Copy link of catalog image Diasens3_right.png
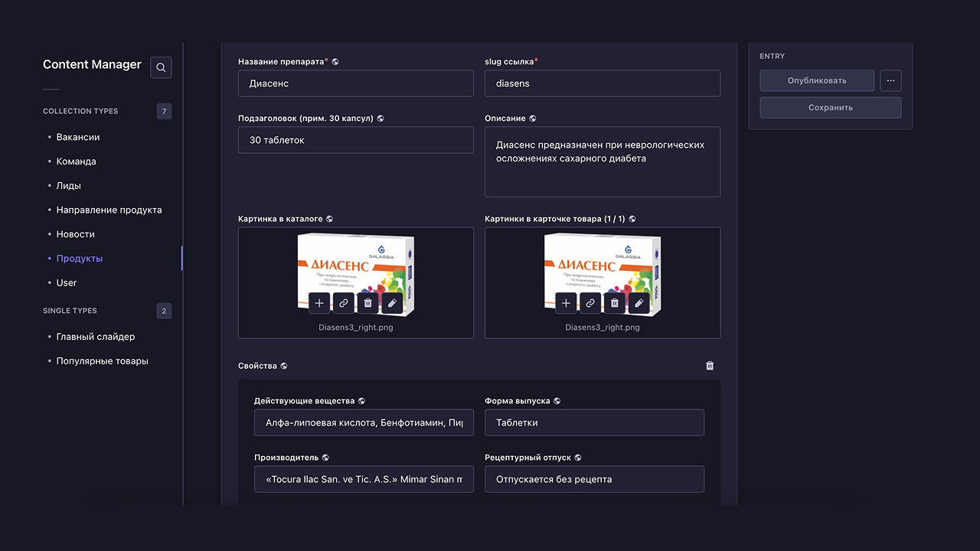980x551 pixels. [344, 304]
